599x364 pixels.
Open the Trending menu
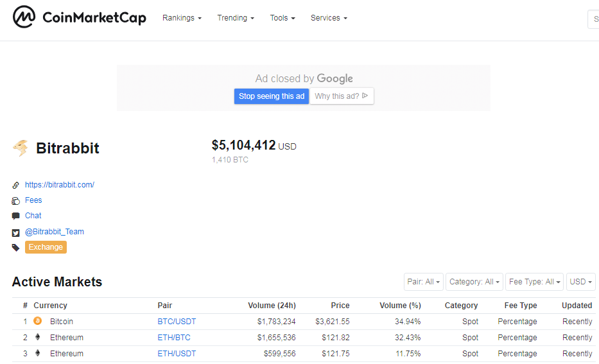click(236, 18)
